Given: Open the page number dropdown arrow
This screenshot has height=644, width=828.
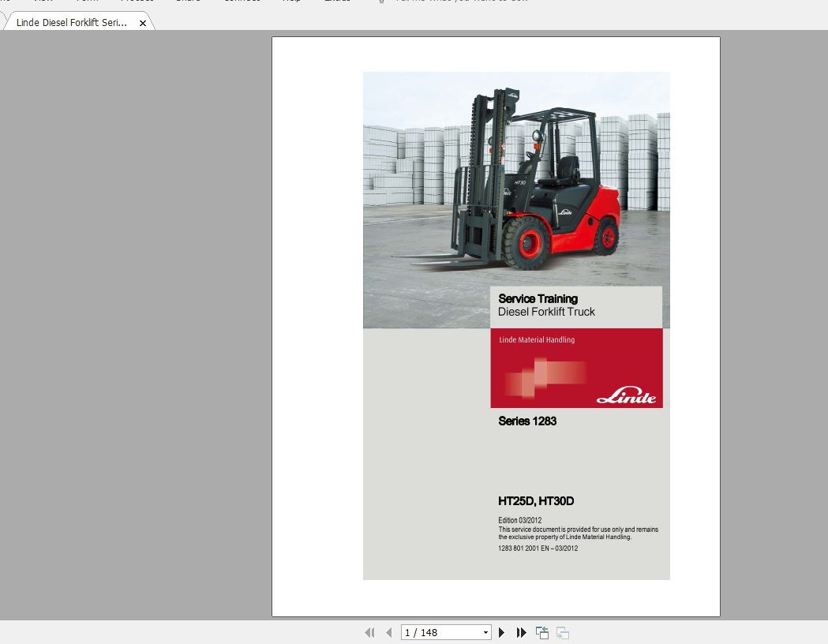Looking at the screenshot, I should coord(485,632).
